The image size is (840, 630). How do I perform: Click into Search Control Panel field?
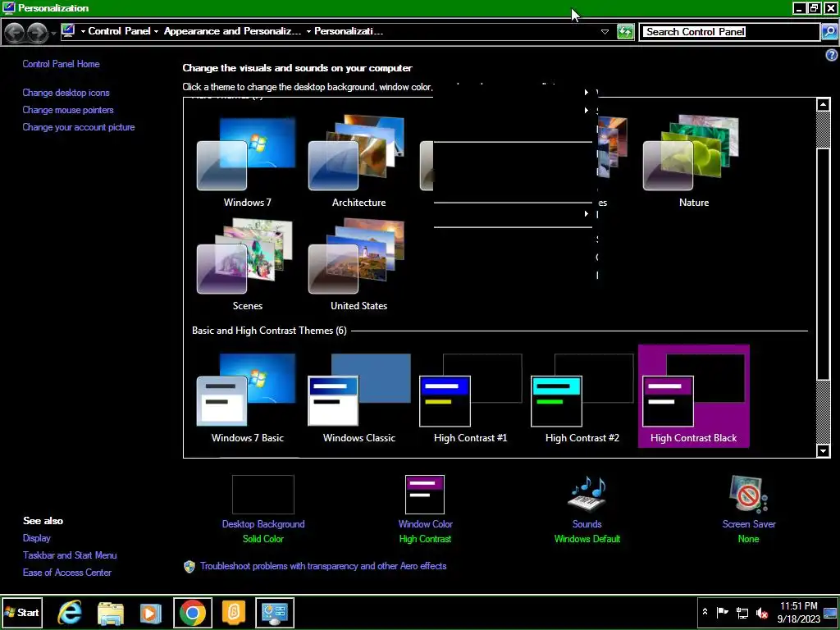(x=729, y=32)
